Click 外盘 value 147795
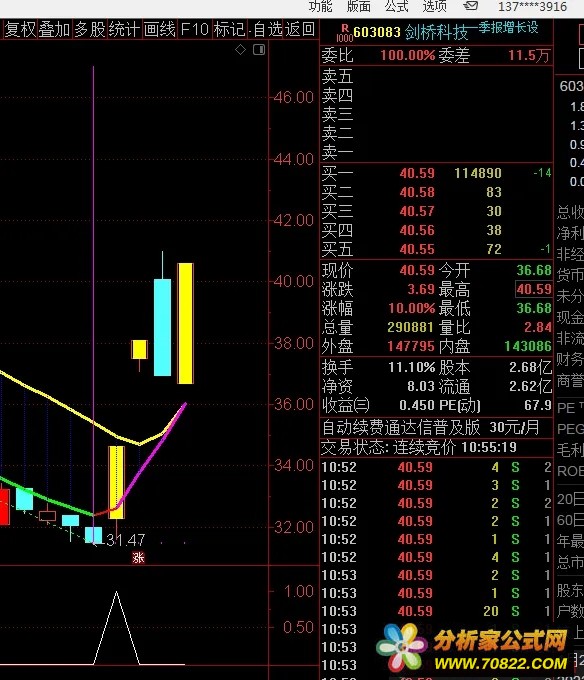 tap(411, 346)
